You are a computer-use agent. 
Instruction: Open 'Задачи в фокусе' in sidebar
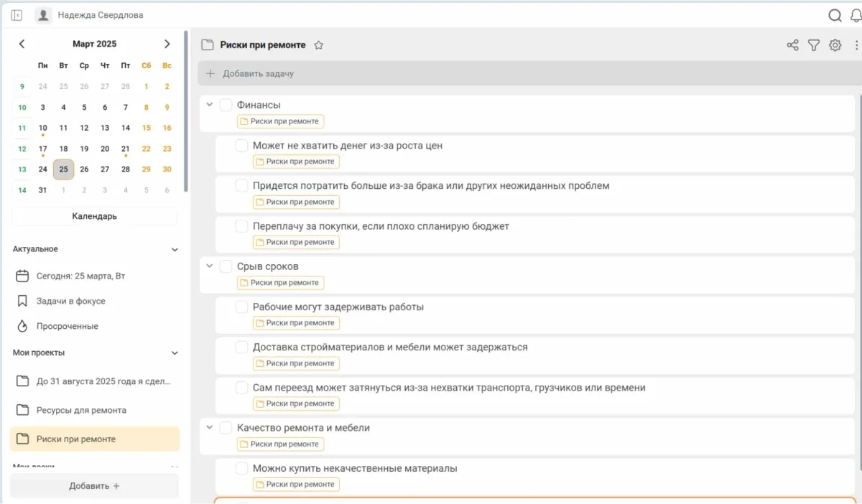(x=70, y=301)
